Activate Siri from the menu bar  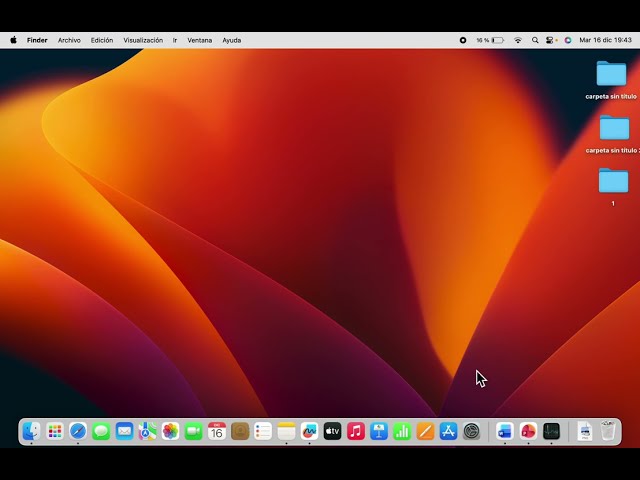coord(568,40)
